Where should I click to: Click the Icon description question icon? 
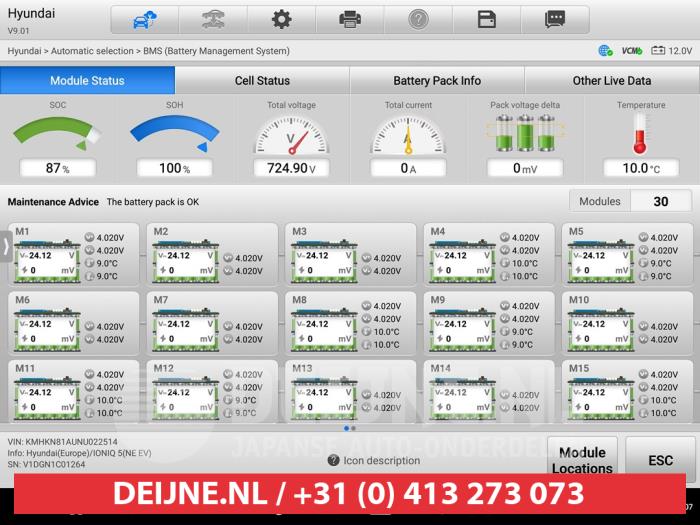tap(333, 460)
